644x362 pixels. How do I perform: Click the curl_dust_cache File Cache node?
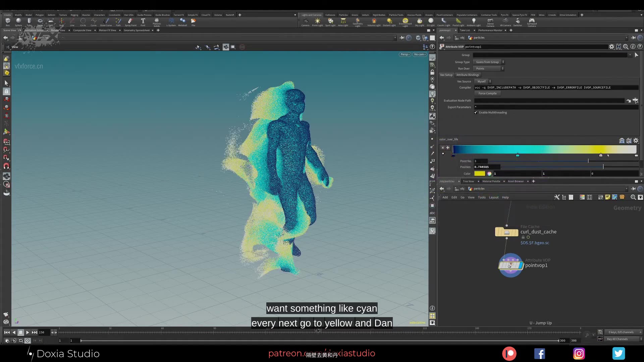coord(506,232)
